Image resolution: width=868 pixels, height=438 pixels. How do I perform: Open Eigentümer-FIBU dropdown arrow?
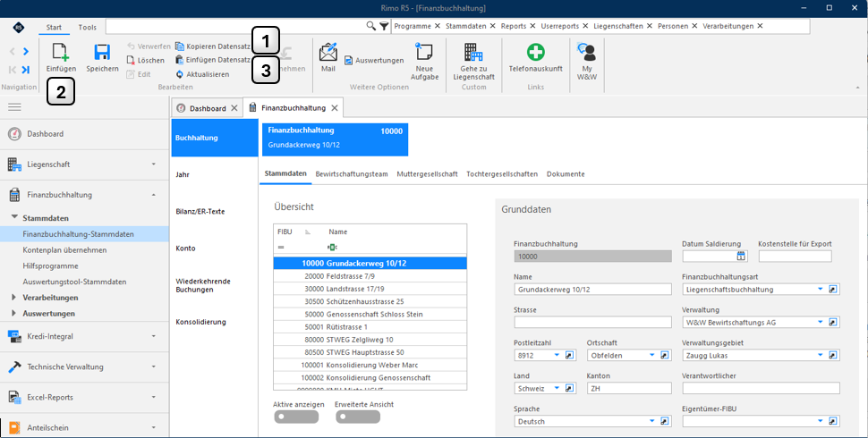(x=821, y=421)
